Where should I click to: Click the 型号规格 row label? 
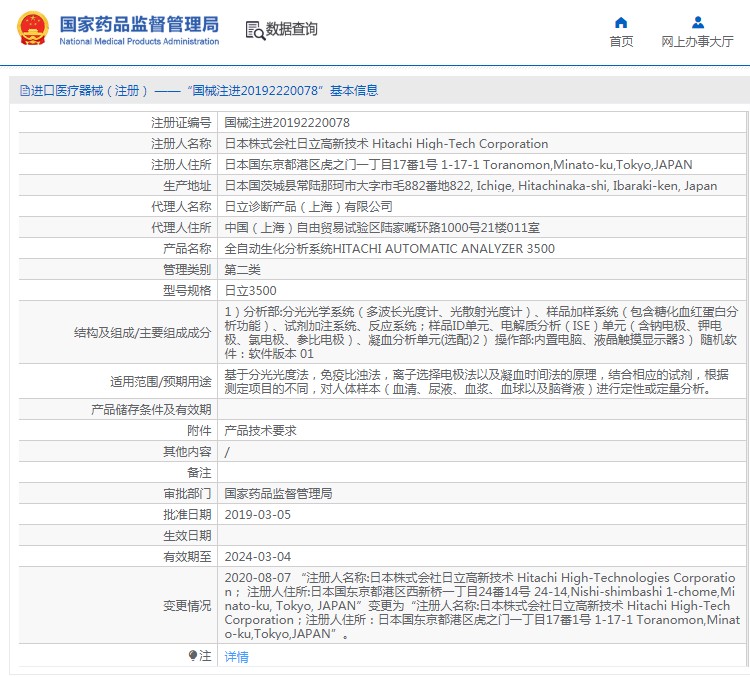point(187,291)
